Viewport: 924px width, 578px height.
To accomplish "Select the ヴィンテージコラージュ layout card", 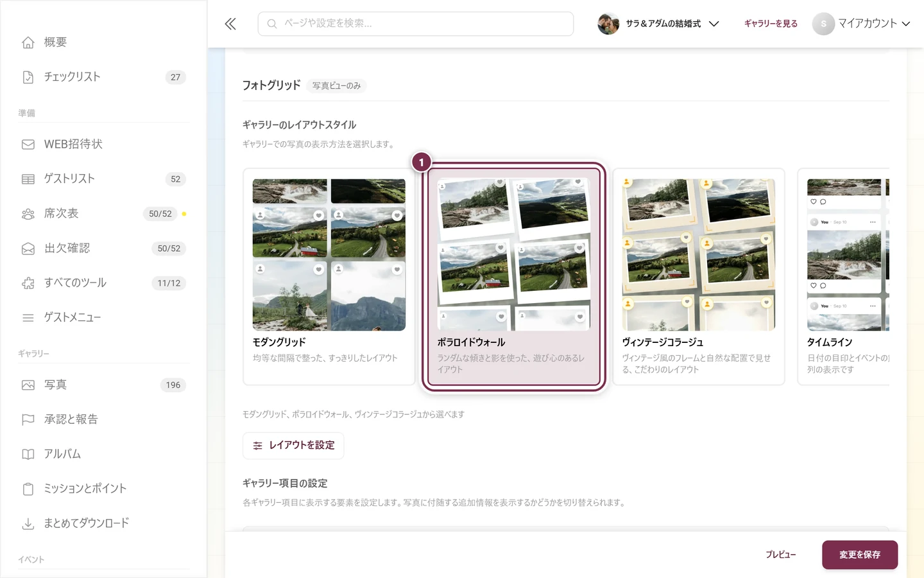I will (x=699, y=277).
